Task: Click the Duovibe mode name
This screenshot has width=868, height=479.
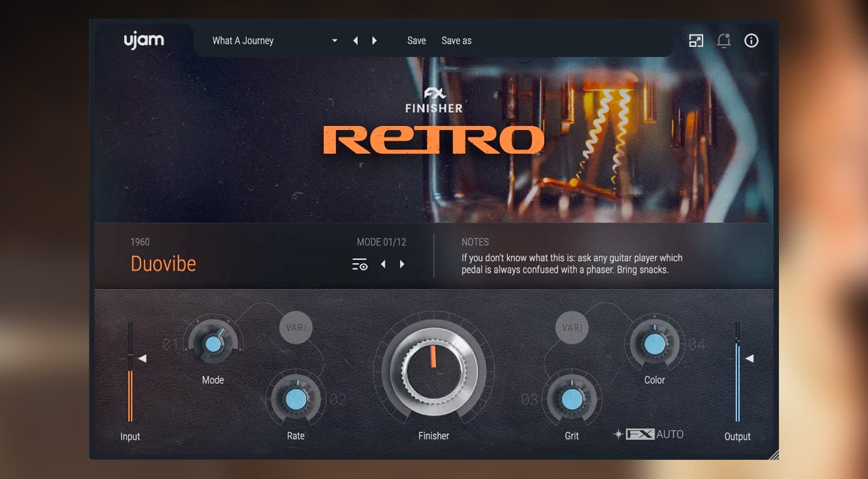Action: pyautogui.click(x=163, y=264)
